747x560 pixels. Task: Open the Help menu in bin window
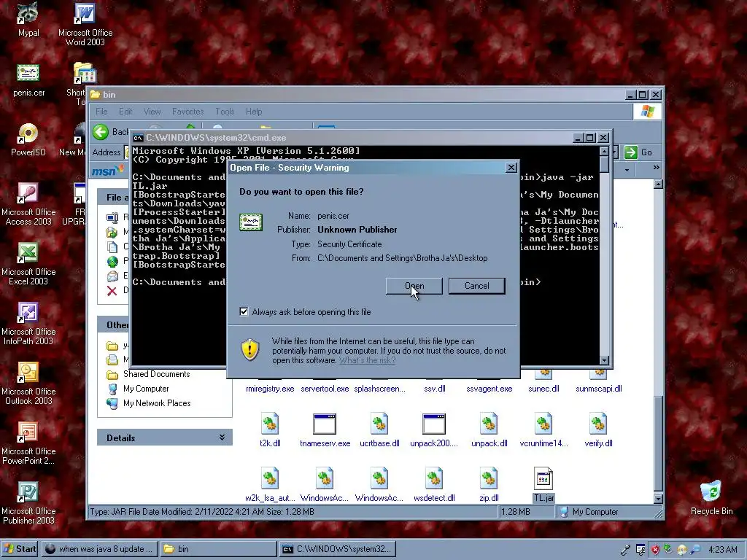tap(254, 112)
